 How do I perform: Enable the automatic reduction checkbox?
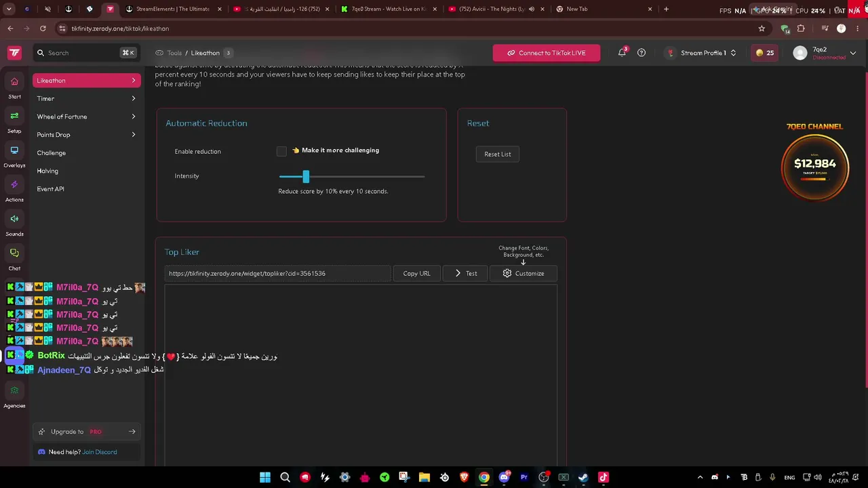(281, 151)
